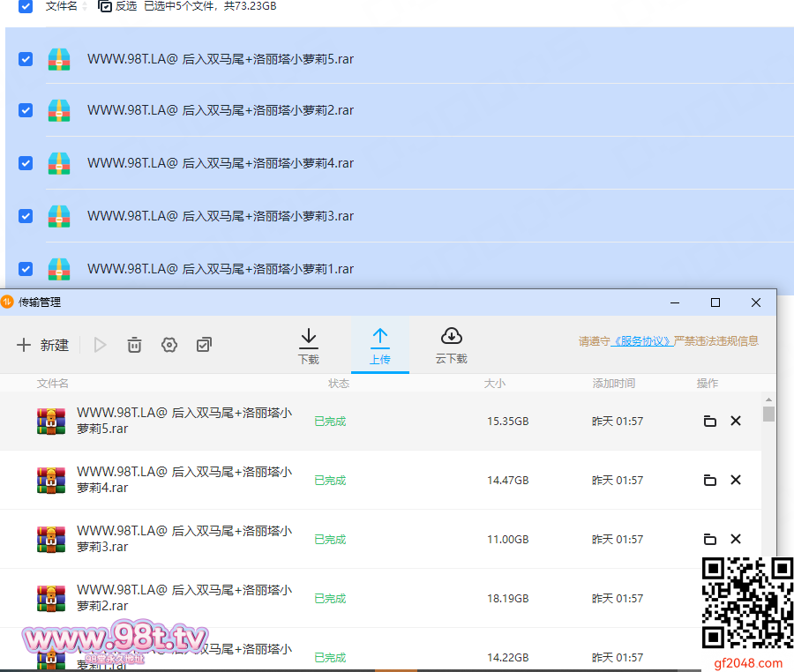
Task: Click the 新建 new task button
Action: pos(42,345)
